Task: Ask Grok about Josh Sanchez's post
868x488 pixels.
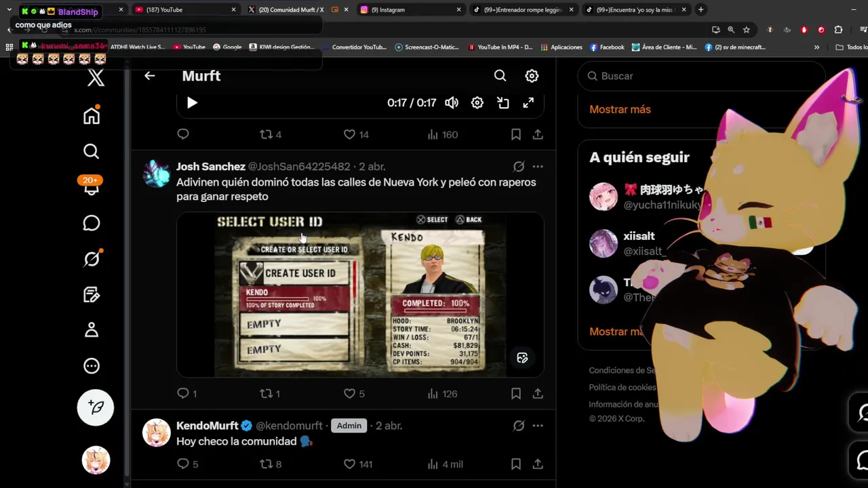Action: pyautogui.click(x=519, y=167)
